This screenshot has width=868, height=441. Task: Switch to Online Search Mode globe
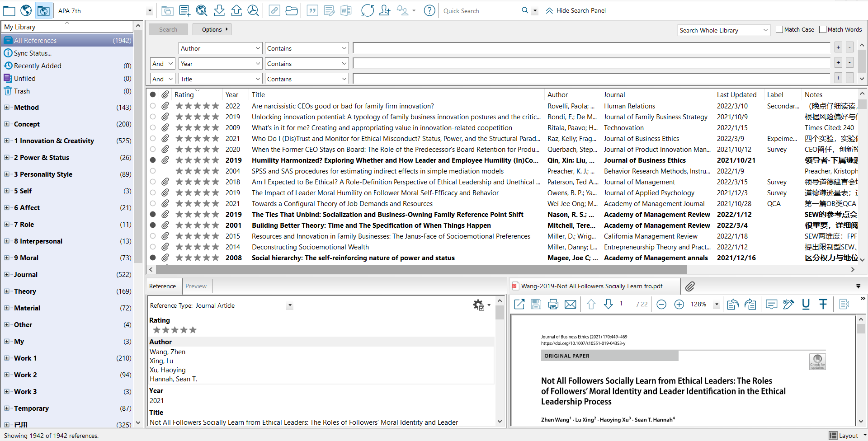click(x=26, y=10)
